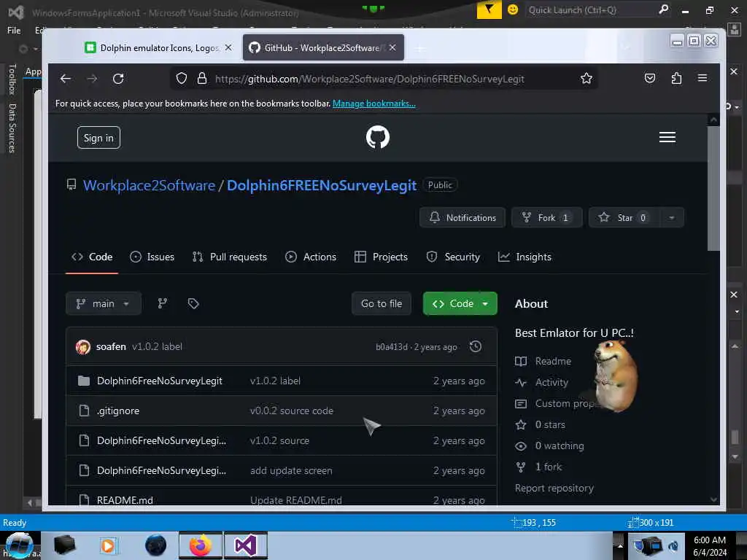View site security via the padlock icon
This screenshot has width=747, height=560.
click(202, 78)
